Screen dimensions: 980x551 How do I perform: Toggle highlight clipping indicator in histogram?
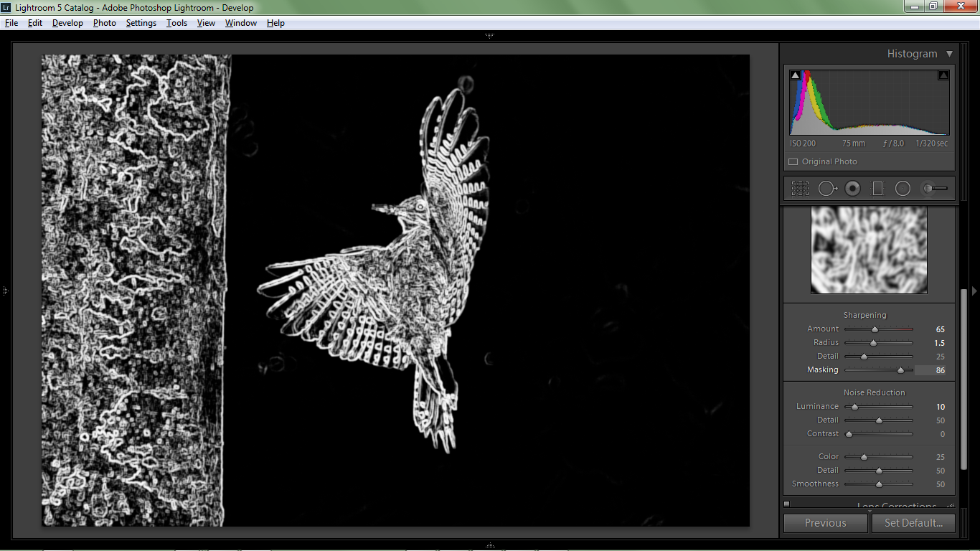(943, 75)
